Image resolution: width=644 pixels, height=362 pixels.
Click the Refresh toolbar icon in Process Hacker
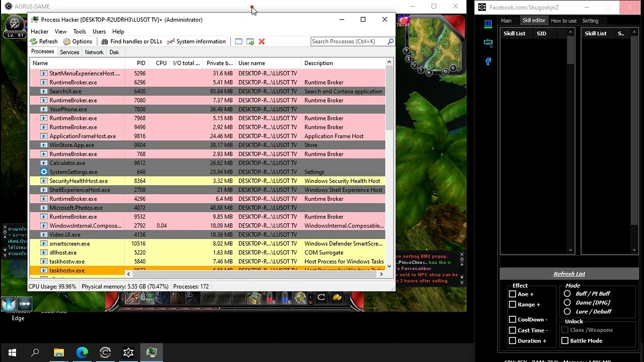pyautogui.click(x=34, y=42)
